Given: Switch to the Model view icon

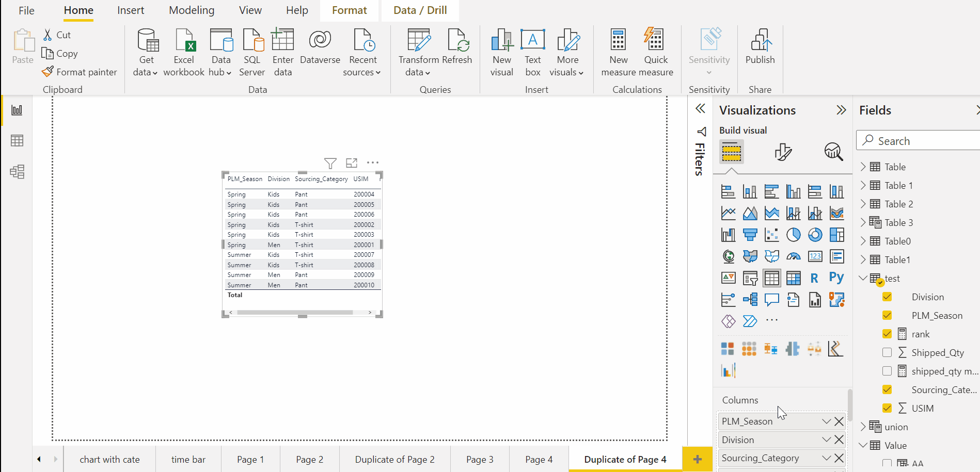Looking at the screenshot, I should (x=17, y=172).
